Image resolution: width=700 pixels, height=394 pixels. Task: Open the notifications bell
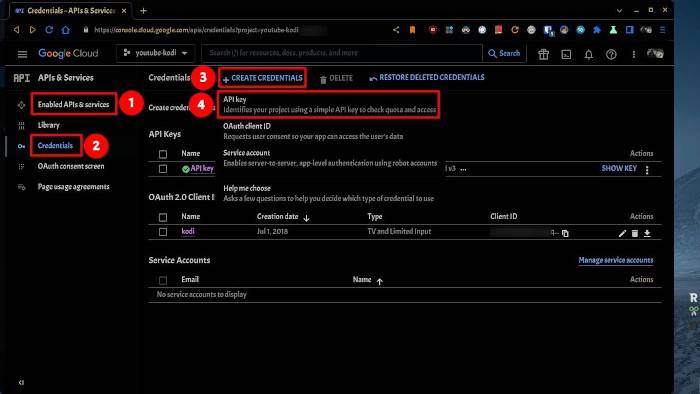[589, 54]
